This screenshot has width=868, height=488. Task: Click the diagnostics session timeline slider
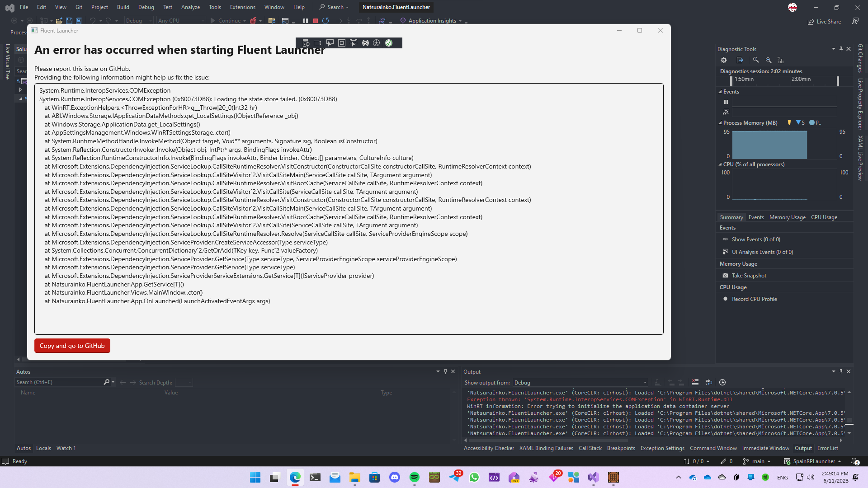coord(837,81)
